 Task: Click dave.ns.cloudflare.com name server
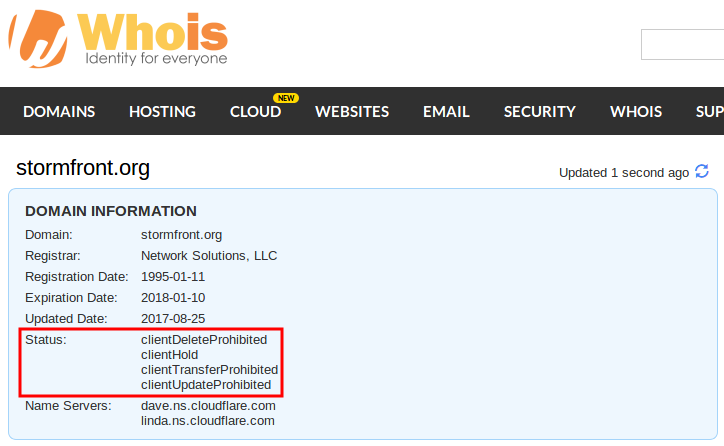coord(208,406)
